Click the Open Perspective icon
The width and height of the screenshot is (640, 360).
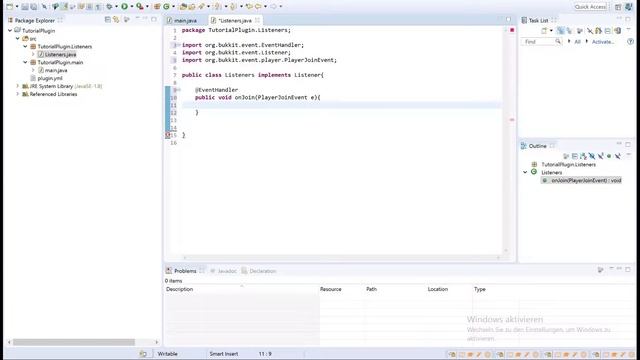pyautogui.click(x=618, y=7)
